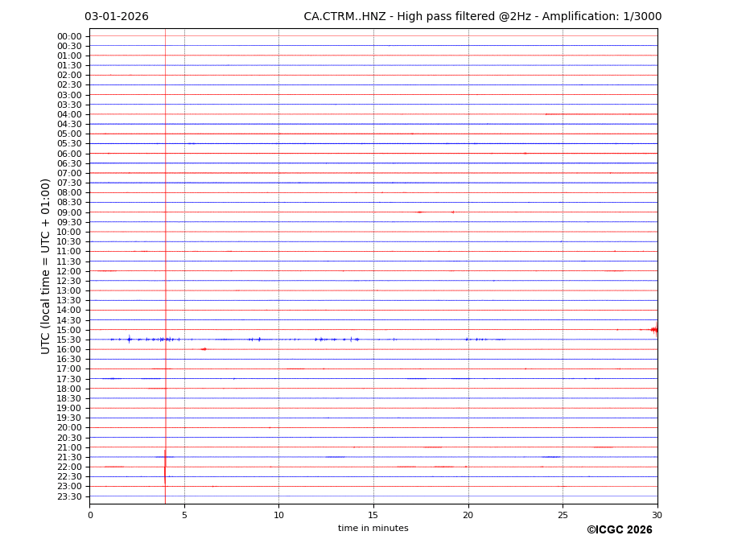Select the 15:30 time row label
The height and width of the screenshot is (560, 746).
(68, 340)
